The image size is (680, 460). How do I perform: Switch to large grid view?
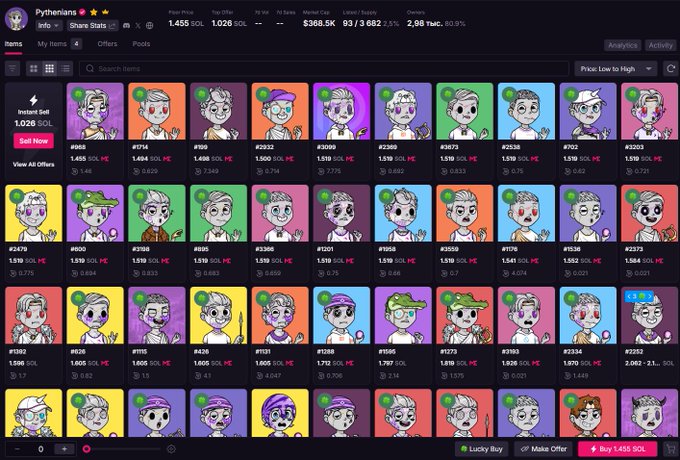tap(33, 69)
